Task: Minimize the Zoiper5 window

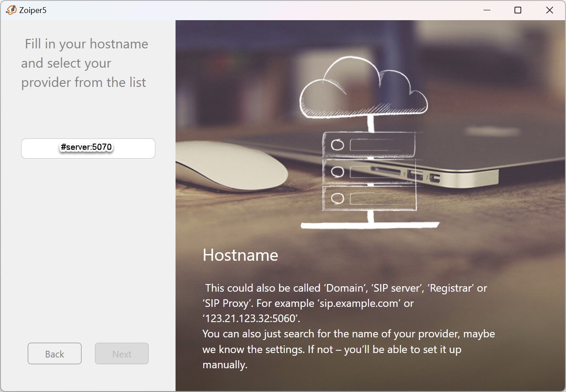Action: tap(487, 9)
